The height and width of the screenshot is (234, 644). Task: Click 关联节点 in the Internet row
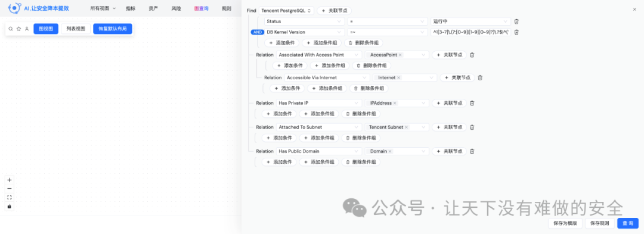(x=457, y=77)
